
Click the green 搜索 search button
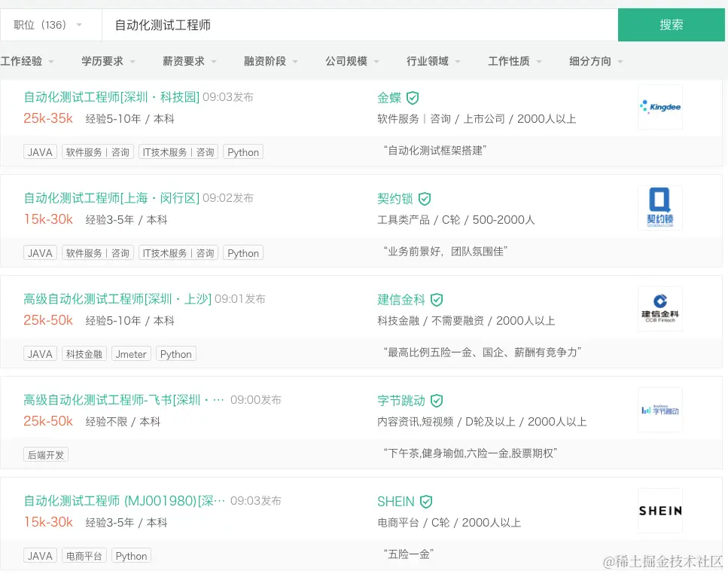pyautogui.click(x=671, y=25)
